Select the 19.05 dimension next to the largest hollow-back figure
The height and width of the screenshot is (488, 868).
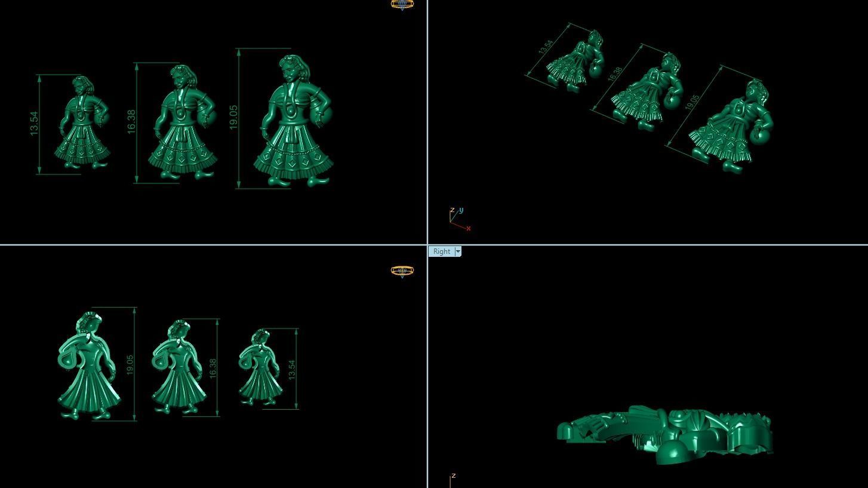click(130, 365)
